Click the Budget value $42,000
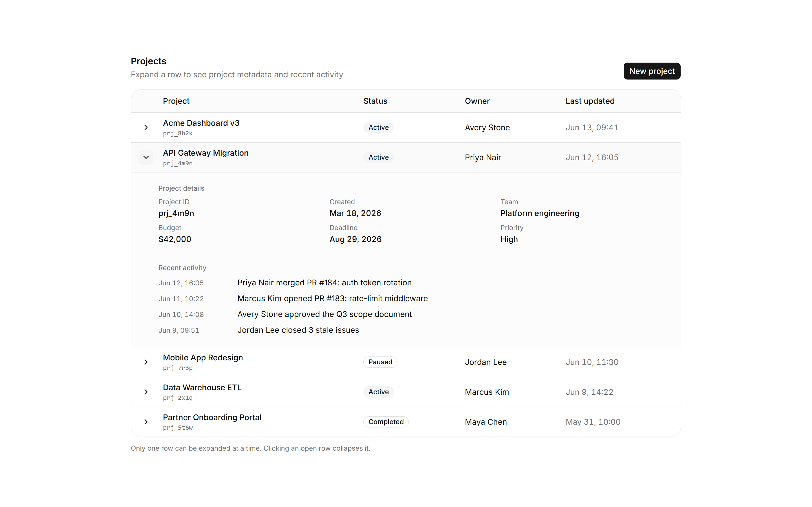 pos(175,239)
